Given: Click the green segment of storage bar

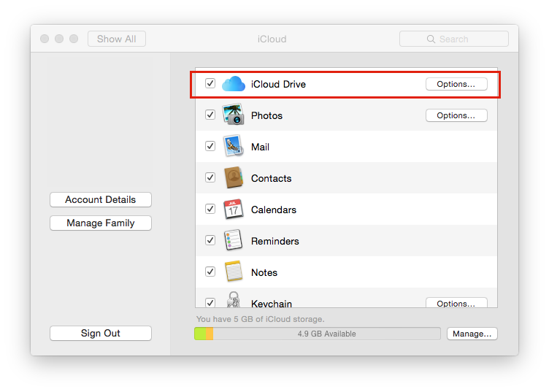Looking at the screenshot, I should [x=200, y=334].
